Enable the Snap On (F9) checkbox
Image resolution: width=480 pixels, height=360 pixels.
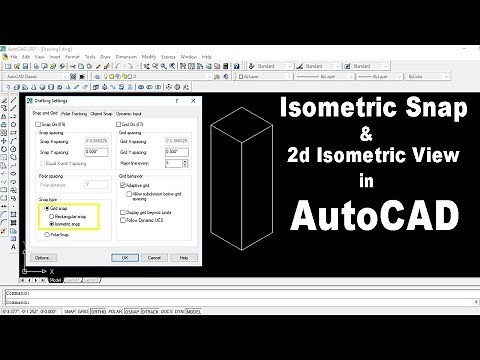point(38,124)
